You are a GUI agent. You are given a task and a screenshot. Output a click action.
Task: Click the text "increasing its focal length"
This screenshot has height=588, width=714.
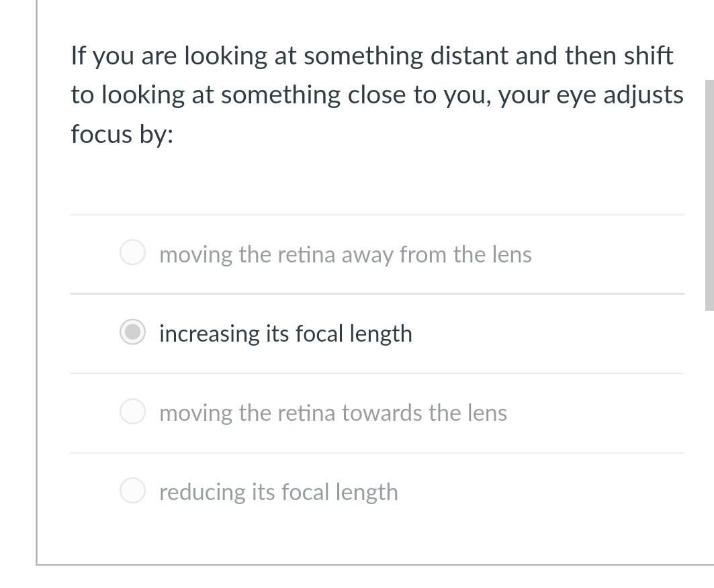point(285,333)
